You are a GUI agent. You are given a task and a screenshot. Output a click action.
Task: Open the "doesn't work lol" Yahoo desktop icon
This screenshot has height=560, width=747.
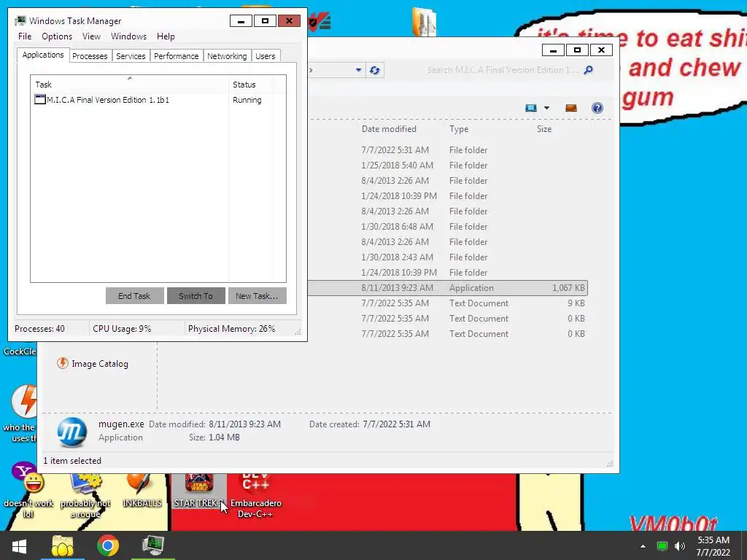(x=28, y=491)
